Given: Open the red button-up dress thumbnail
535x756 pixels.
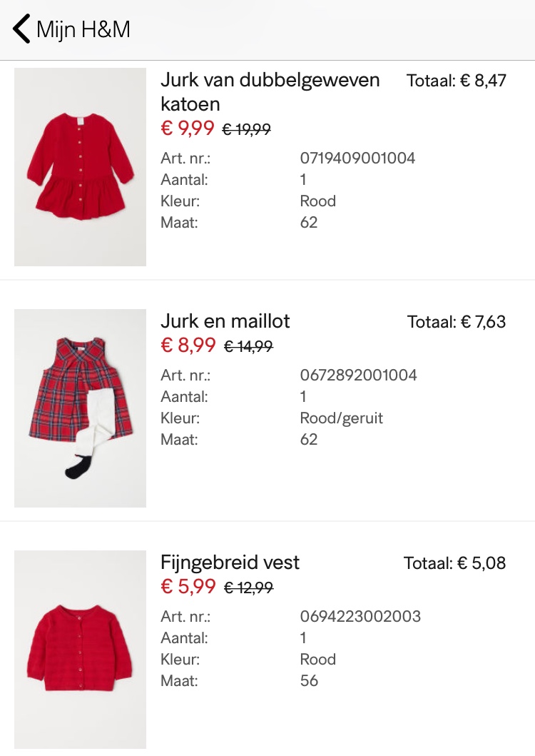Looking at the screenshot, I should pos(80,167).
